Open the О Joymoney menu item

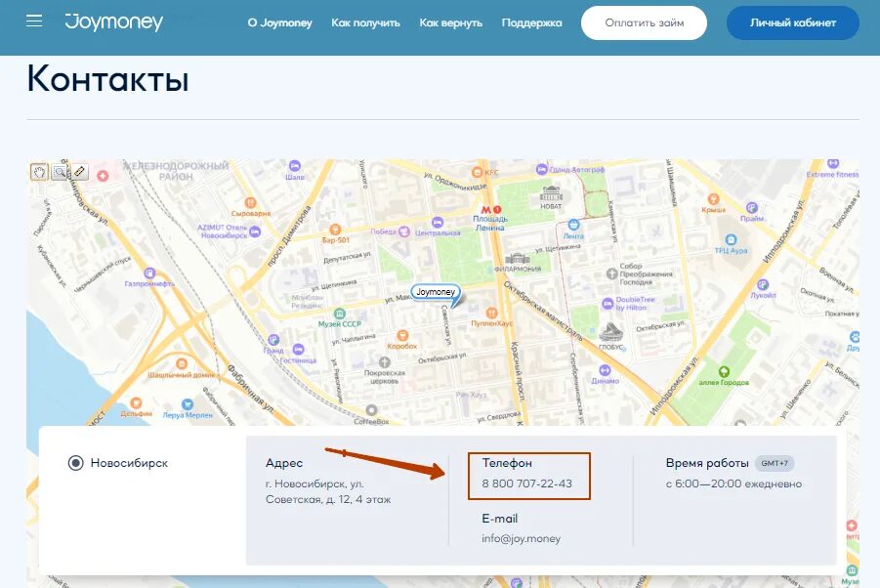(279, 23)
